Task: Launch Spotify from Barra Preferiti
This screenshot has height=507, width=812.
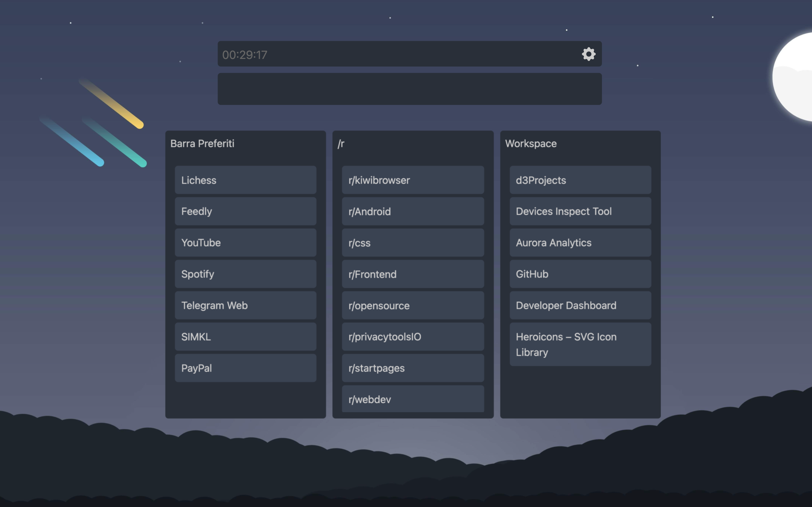Action: pos(245,274)
